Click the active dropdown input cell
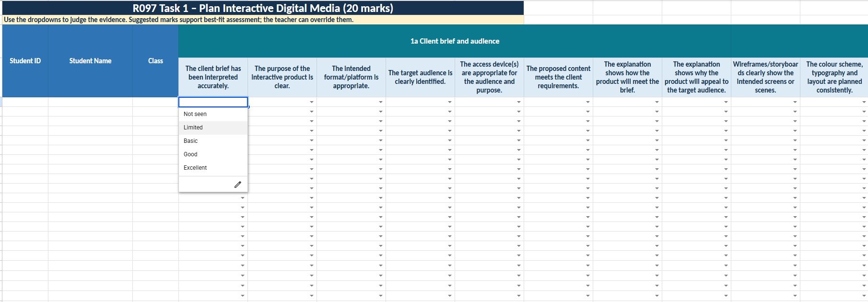 (213, 102)
